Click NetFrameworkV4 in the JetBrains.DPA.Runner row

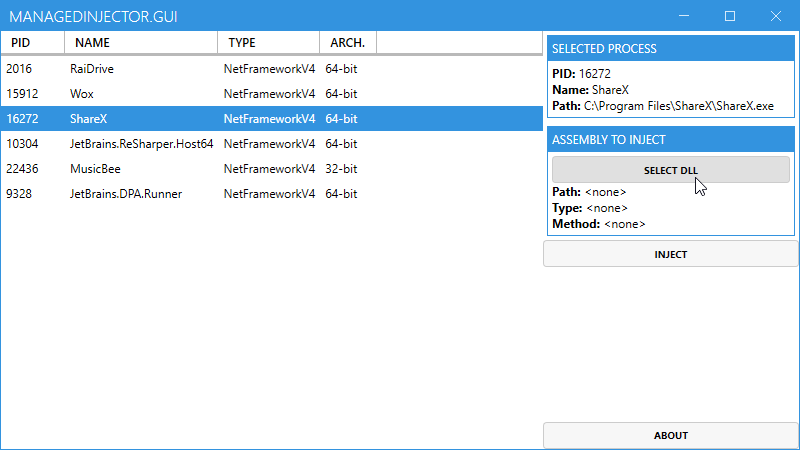[269, 194]
